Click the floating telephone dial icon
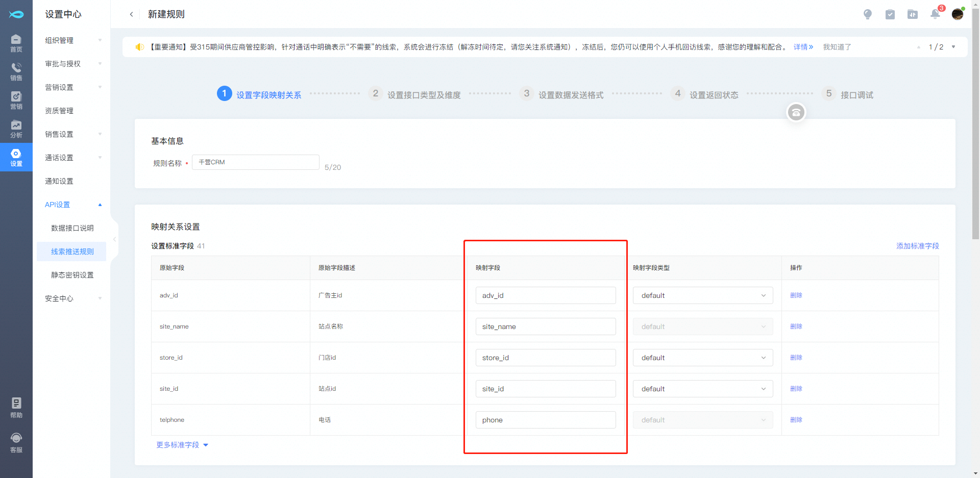Viewport: 980px width, 478px height. click(x=796, y=112)
